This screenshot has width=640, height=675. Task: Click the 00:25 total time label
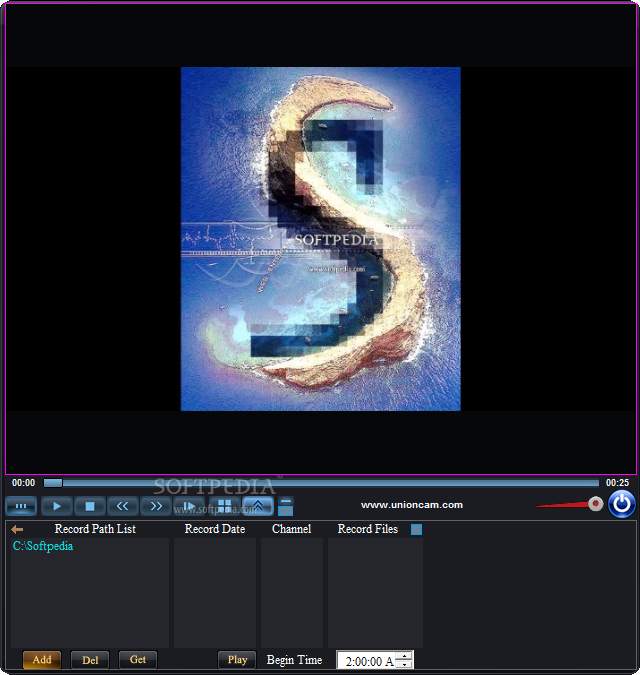(x=617, y=483)
